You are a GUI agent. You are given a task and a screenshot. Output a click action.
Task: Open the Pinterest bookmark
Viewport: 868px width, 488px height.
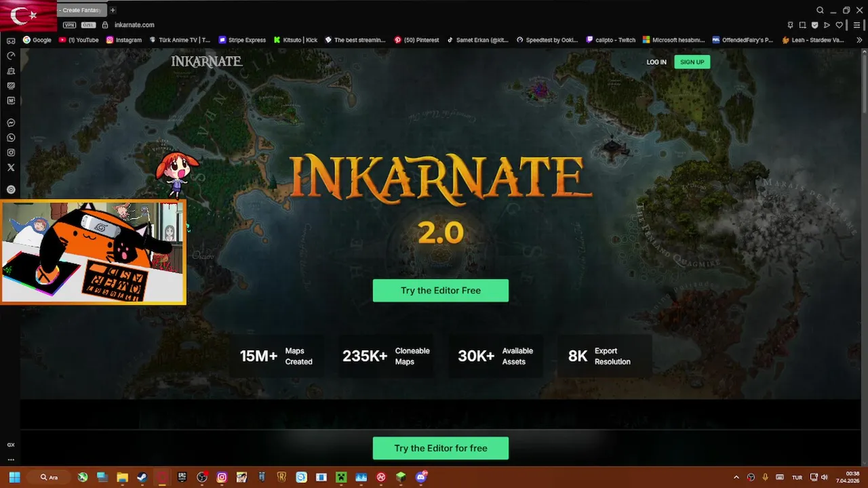coord(417,40)
